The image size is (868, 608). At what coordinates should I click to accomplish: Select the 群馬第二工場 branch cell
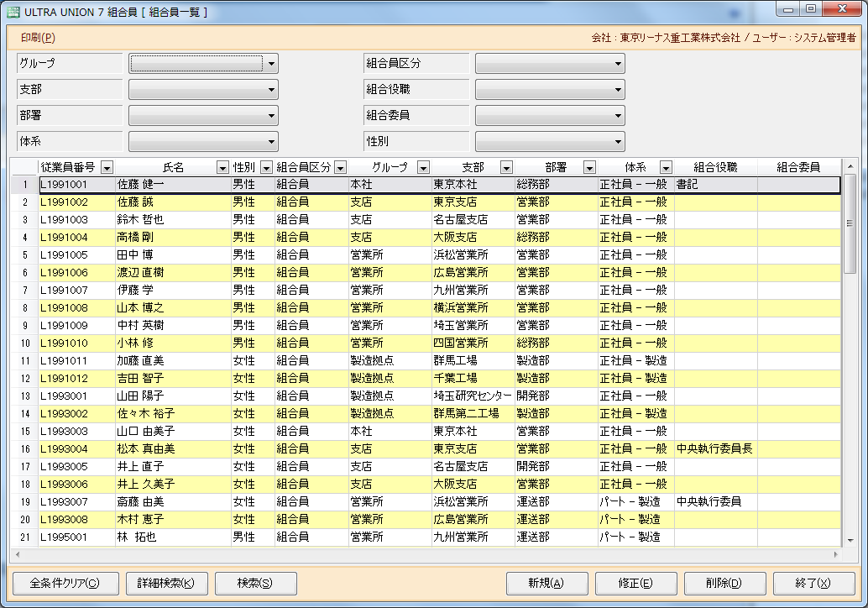473,414
